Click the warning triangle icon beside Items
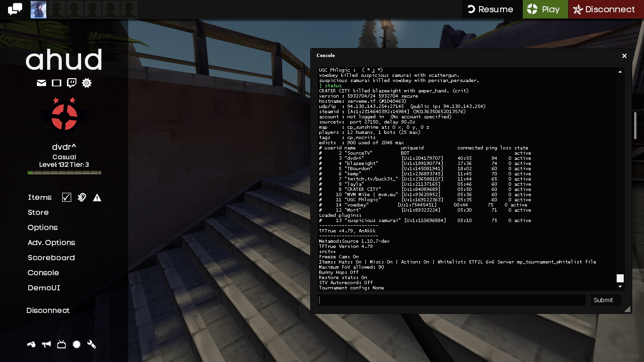 click(x=97, y=197)
